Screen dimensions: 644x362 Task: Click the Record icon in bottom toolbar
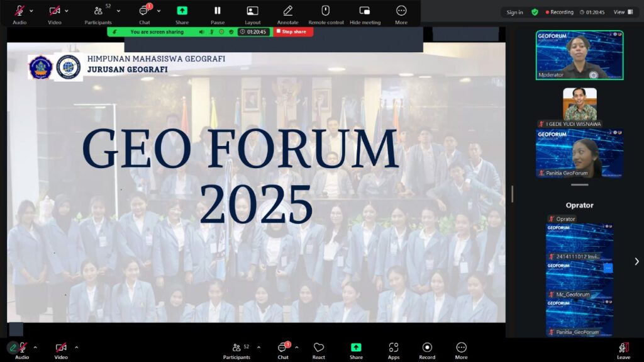click(x=427, y=348)
